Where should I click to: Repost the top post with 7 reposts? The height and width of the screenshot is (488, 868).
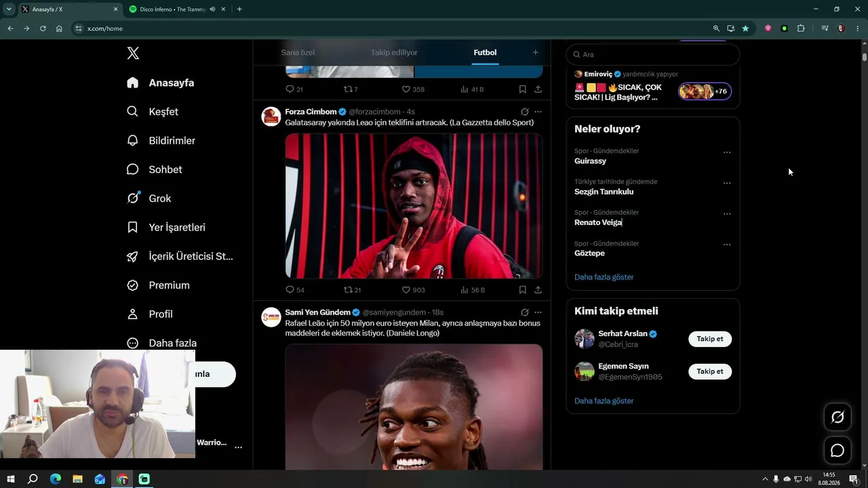[x=349, y=89]
